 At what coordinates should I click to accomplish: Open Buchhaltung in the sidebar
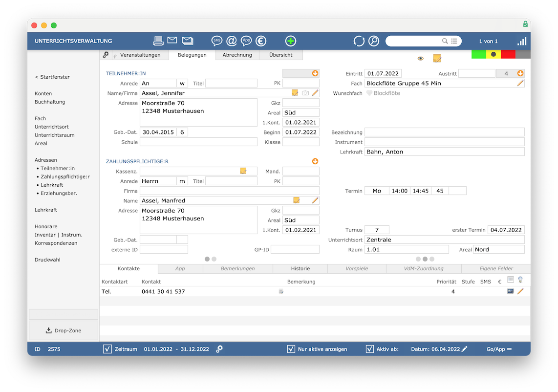click(x=50, y=102)
